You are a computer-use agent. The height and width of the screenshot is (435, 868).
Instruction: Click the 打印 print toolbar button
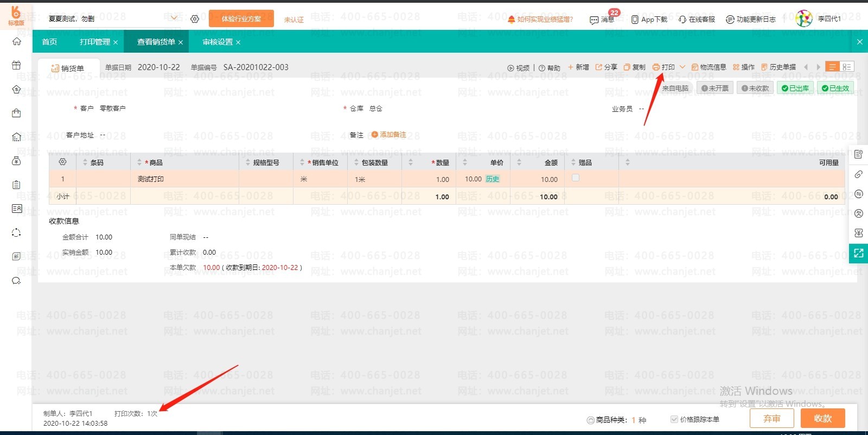(663, 67)
